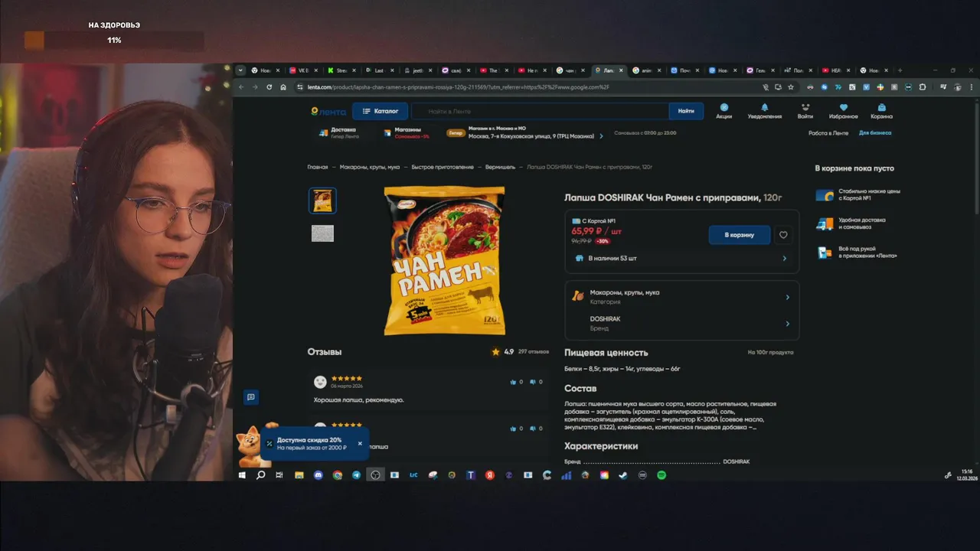Open Избранное favorites heart in header

pos(843,111)
